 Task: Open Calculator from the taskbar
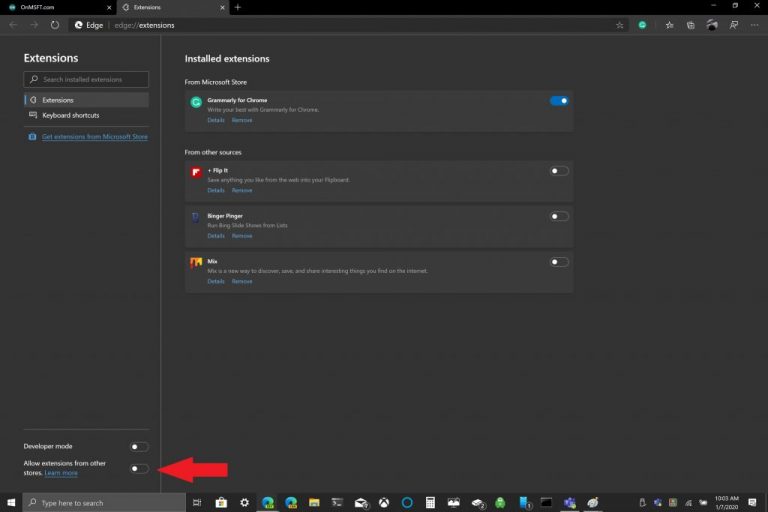[x=430, y=503]
